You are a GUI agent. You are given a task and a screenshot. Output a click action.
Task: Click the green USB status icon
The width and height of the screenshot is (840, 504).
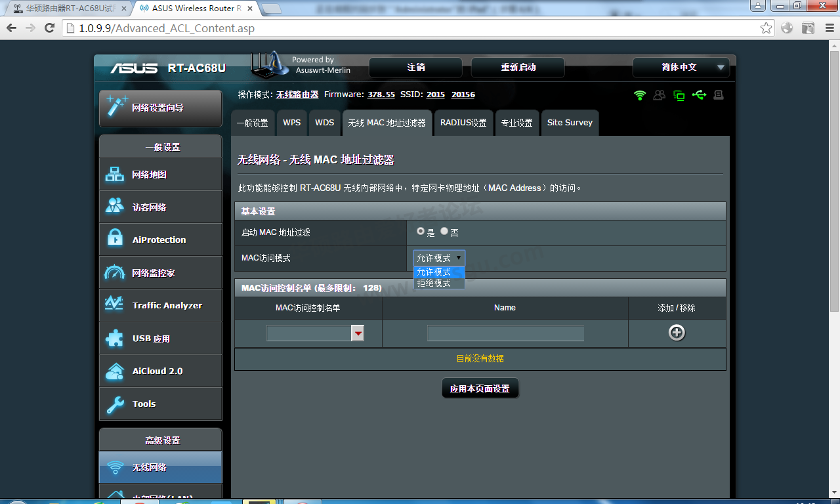(699, 95)
